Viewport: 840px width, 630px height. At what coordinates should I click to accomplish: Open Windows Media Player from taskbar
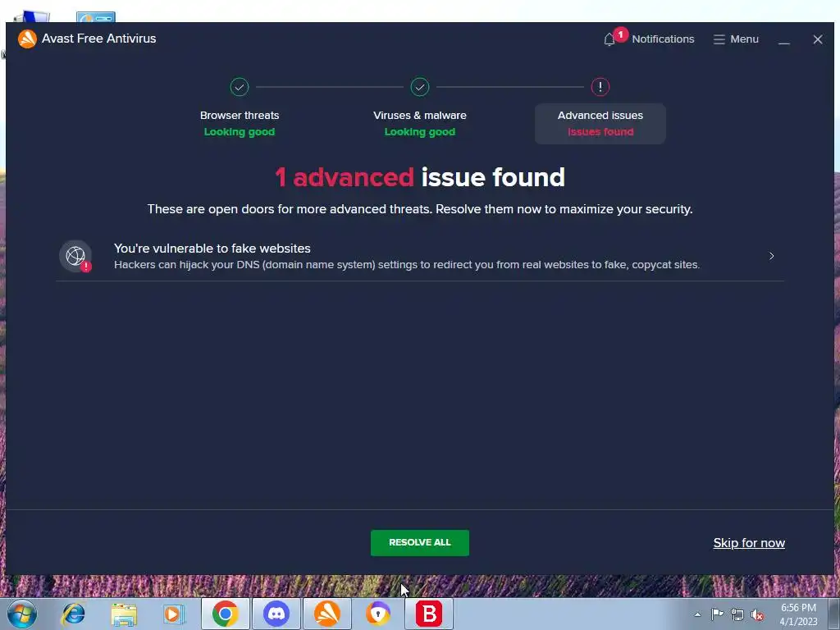[x=174, y=614]
